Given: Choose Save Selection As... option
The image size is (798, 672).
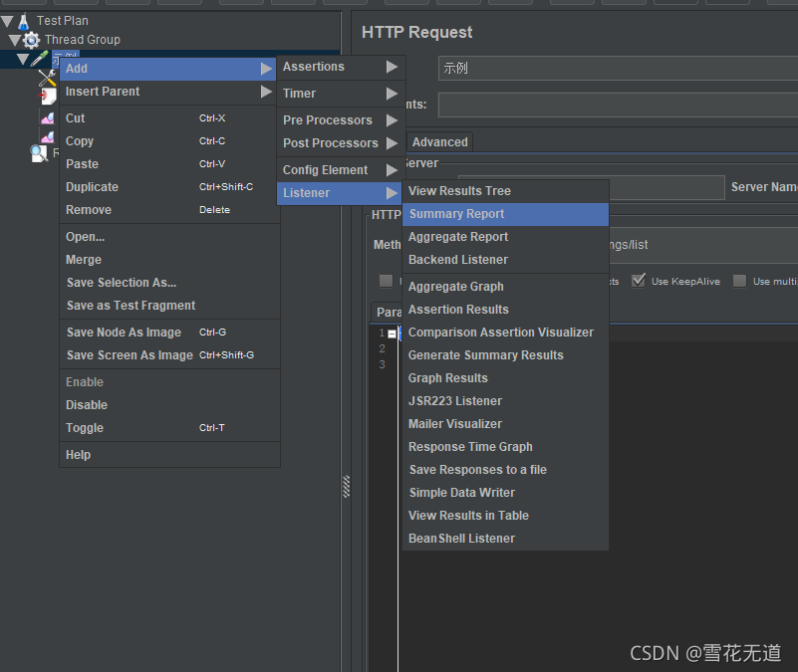Looking at the screenshot, I should click(170, 283).
